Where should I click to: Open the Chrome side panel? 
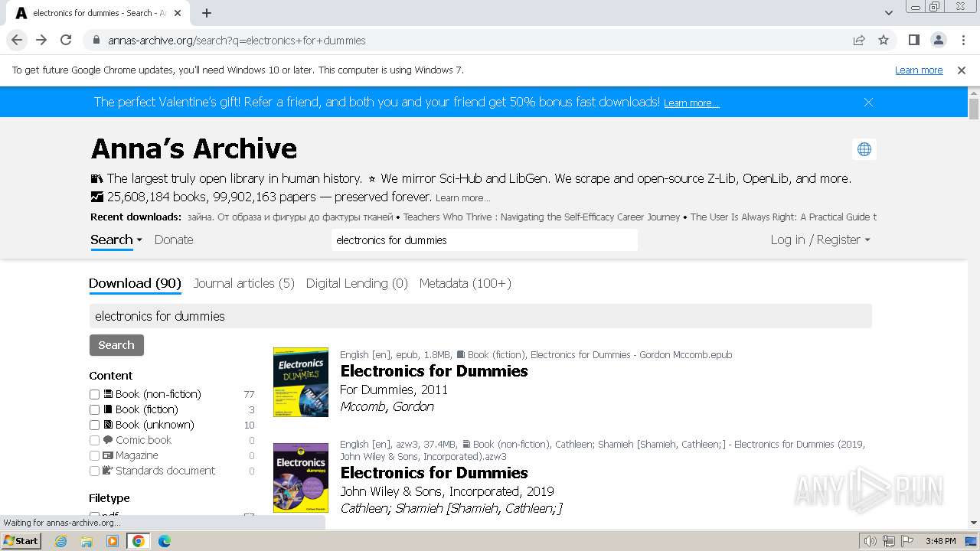coord(913,40)
